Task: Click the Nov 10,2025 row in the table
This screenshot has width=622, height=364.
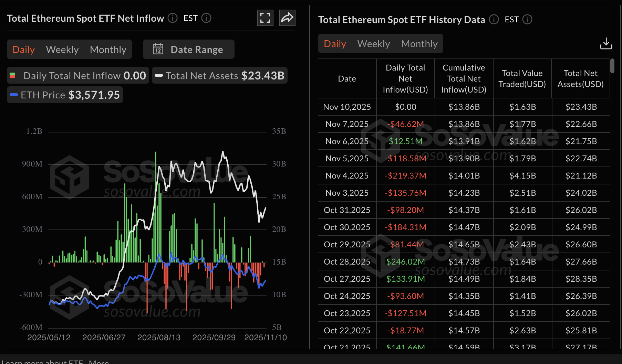Action: point(448,107)
